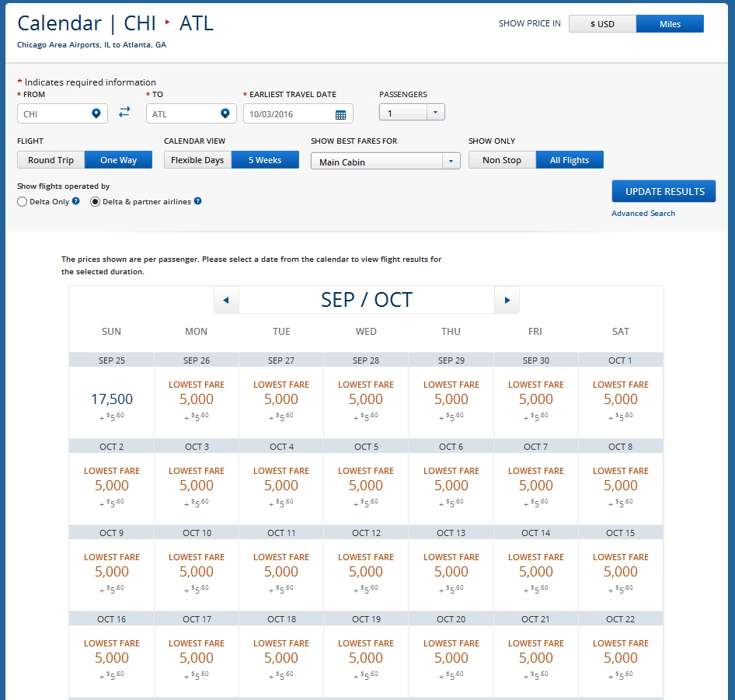This screenshot has height=700, width=735.
Task: Go to next month with right arrow
Action: (x=507, y=300)
